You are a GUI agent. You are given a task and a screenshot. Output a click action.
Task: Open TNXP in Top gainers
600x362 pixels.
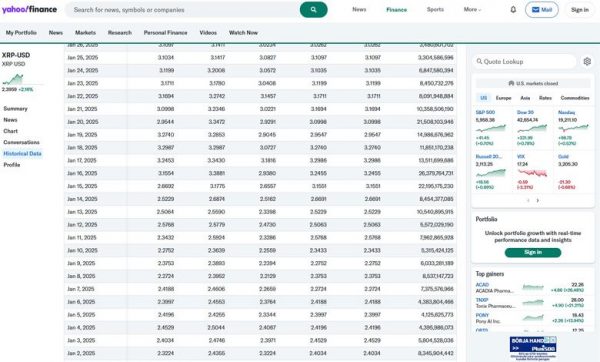(x=482, y=300)
